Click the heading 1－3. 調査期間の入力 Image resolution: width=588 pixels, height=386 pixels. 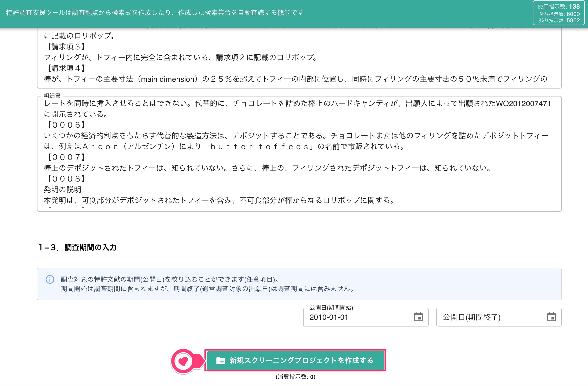click(77, 247)
